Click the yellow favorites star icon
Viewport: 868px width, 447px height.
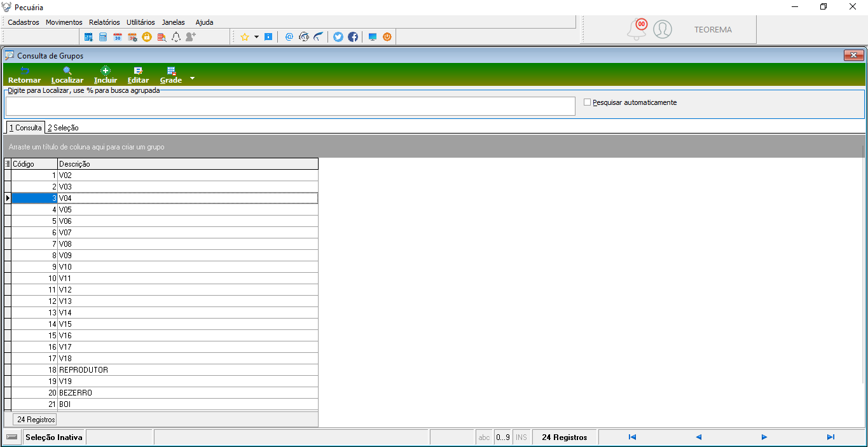244,37
